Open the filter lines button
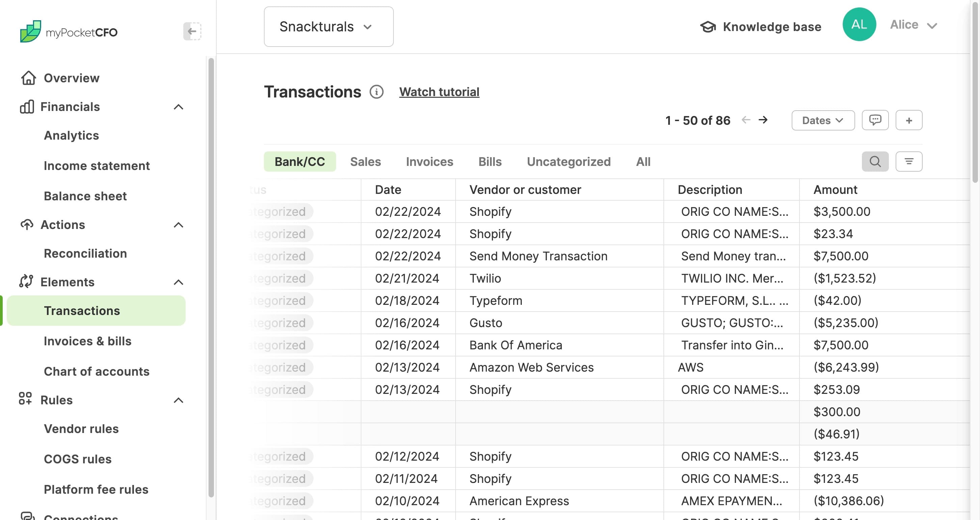The image size is (980, 520). pyautogui.click(x=909, y=162)
